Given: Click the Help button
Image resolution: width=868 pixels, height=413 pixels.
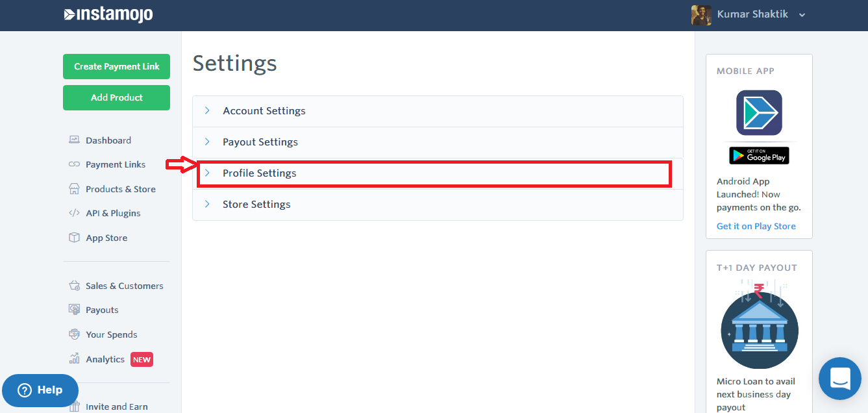Looking at the screenshot, I should coord(40,390).
